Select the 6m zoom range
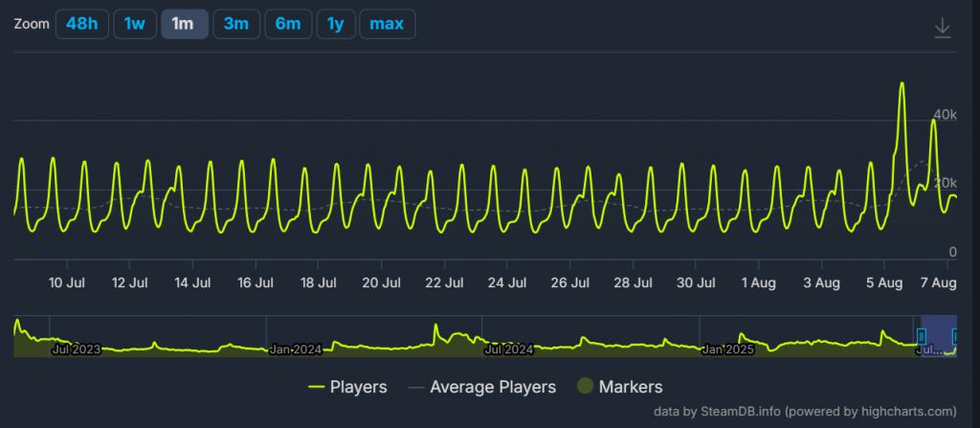Viewport: 980px width, 428px height. (288, 24)
